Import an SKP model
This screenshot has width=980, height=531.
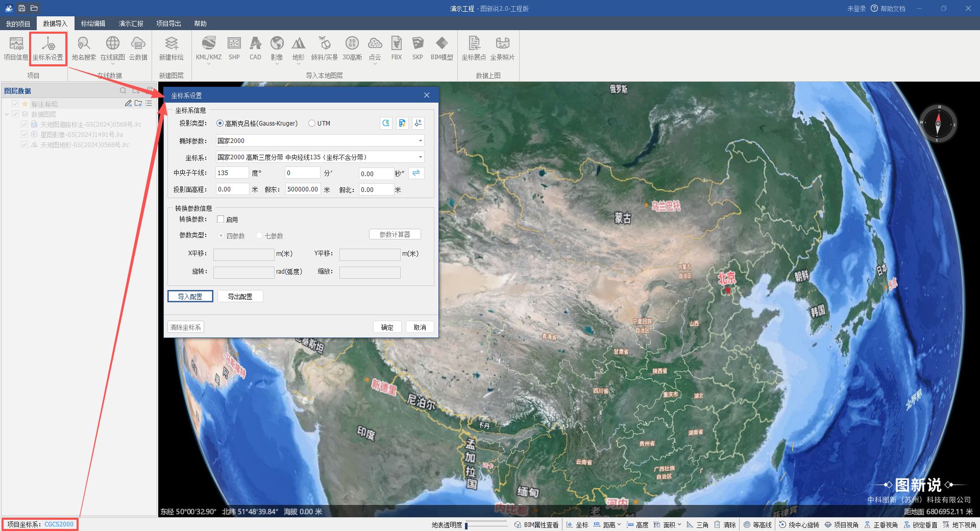418,49
